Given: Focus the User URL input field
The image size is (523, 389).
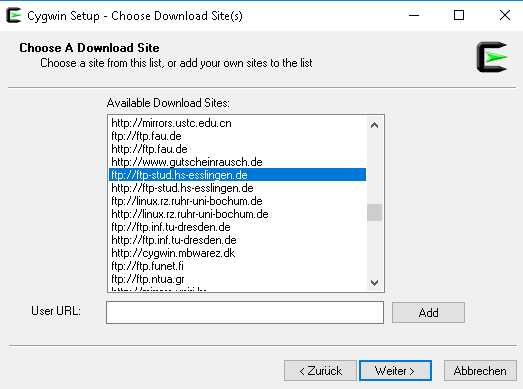Looking at the screenshot, I should 245,313.
